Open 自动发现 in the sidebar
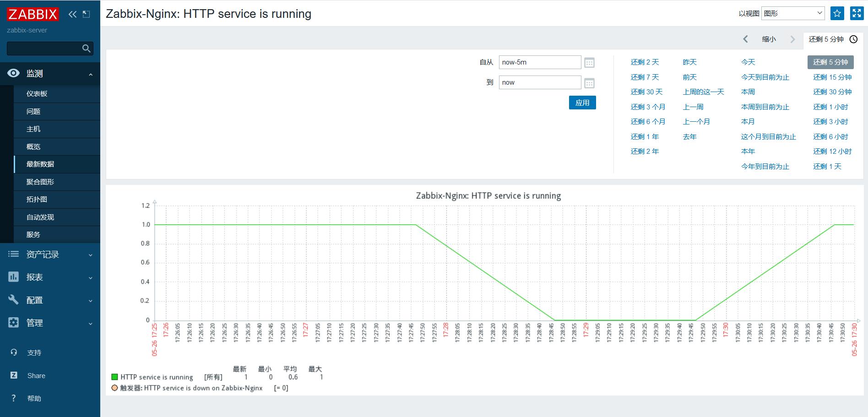The image size is (868, 417). [x=57, y=217]
